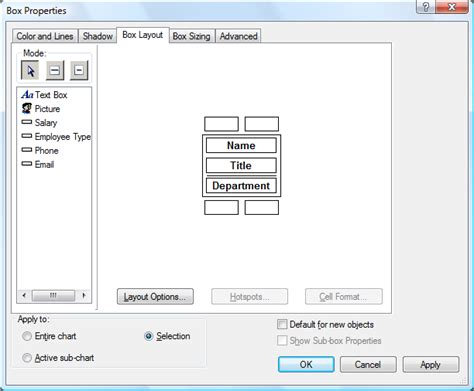Viewport: 474px width, 391px height.
Task: Open the Shadow tab
Action: pos(98,36)
